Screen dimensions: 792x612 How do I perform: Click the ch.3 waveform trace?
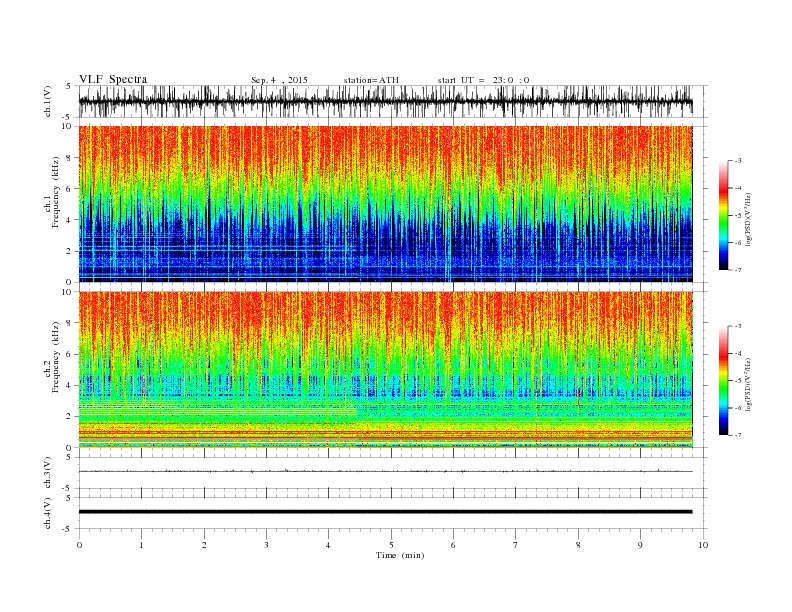click(x=385, y=471)
